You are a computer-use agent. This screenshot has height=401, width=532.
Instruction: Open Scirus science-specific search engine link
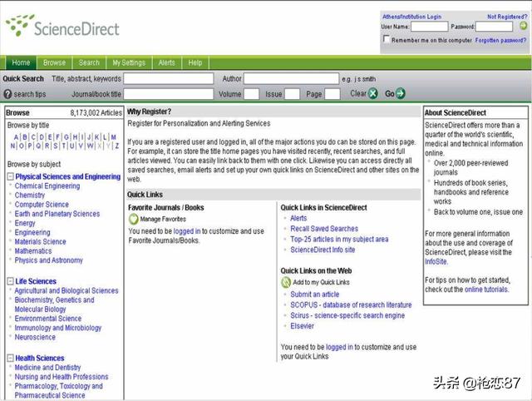(347, 315)
